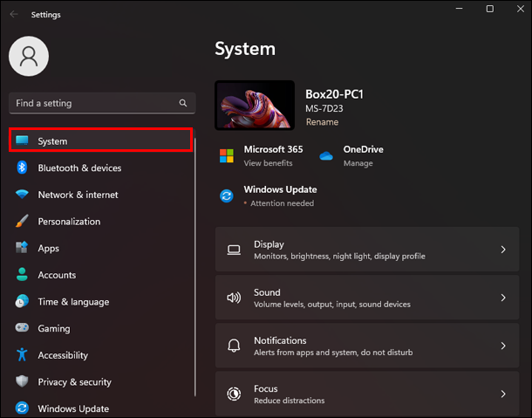Click the Microsoft 365 logo icon
The image size is (532, 418).
click(x=227, y=155)
